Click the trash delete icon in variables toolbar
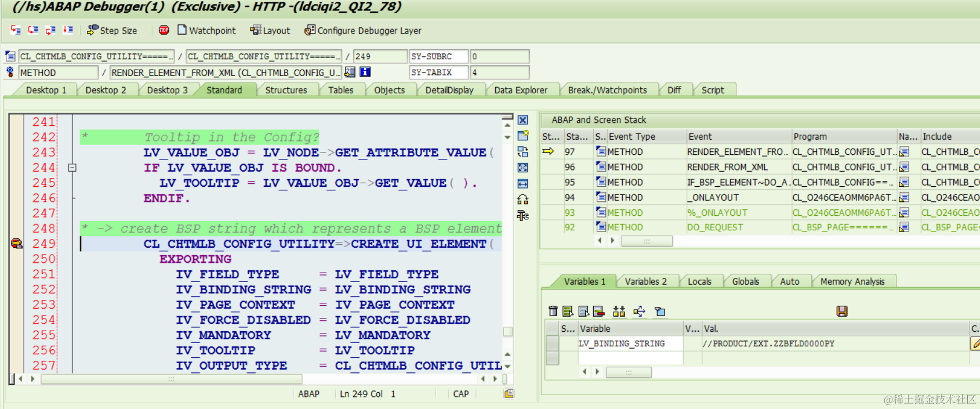Viewport: 980px width, 409px height. click(553, 312)
